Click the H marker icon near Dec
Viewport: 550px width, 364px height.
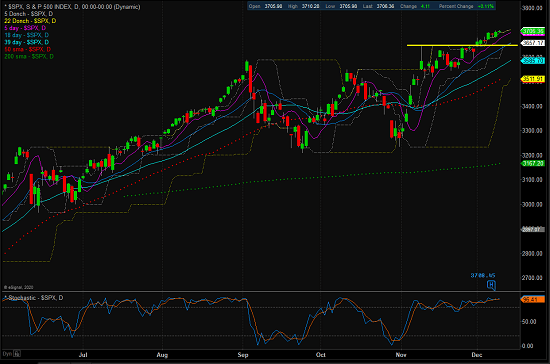491,285
